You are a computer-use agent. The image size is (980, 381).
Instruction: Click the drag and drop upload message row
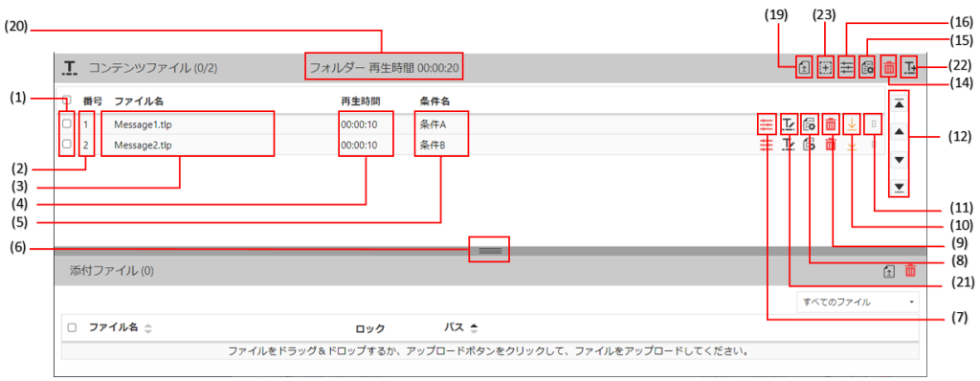(x=489, y=351)
